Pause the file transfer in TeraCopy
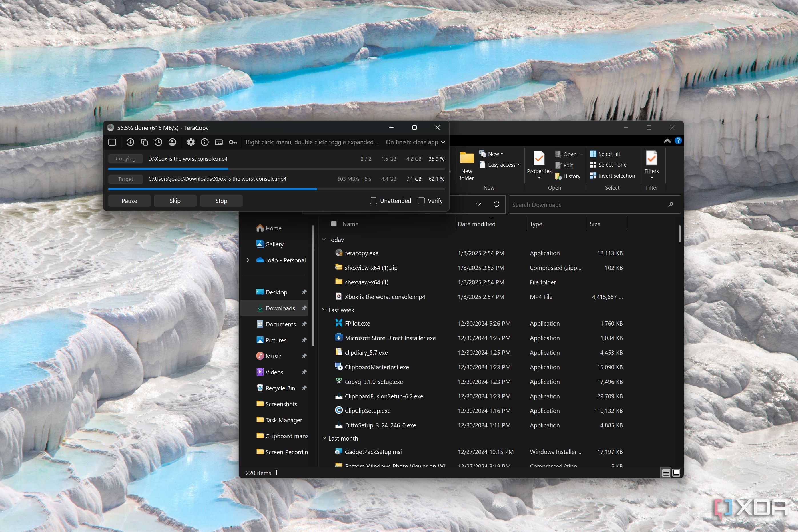The width and height of the screenshot is (798, 532). pos(129,200)
